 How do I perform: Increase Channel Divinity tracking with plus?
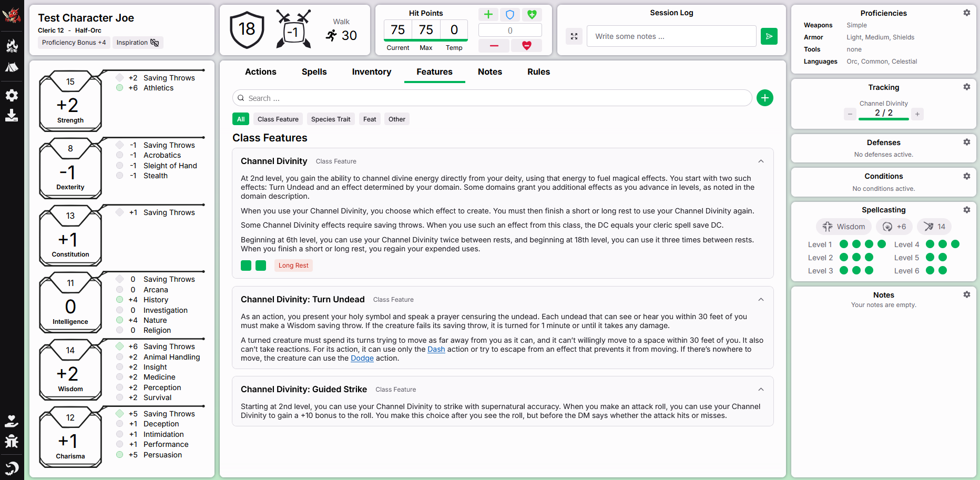917,114
